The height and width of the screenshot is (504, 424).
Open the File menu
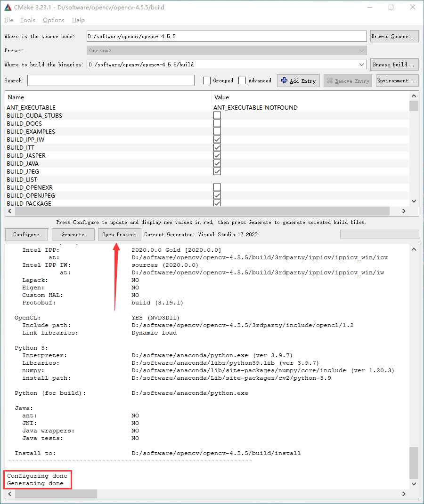coord(8,20)
